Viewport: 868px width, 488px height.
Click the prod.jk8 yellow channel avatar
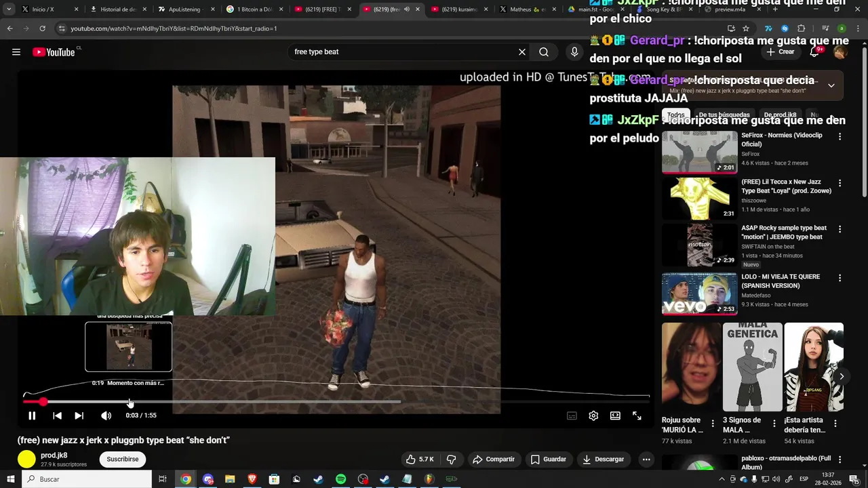tap(26, 460)
